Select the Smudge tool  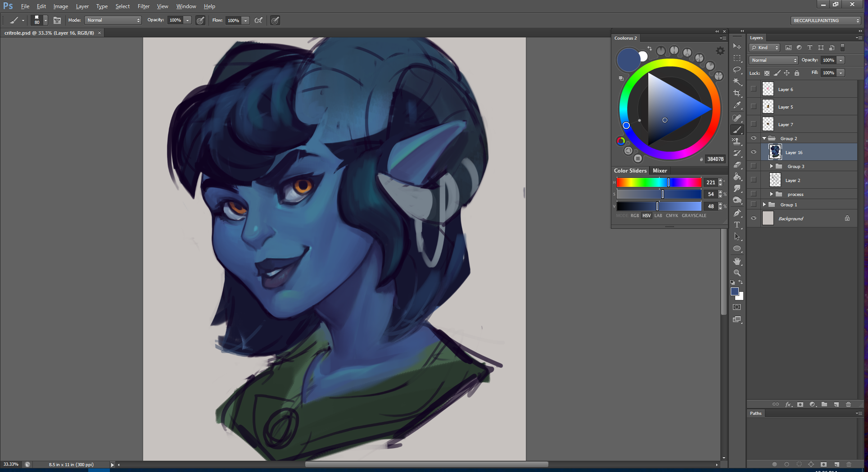[x=737, y=188]
